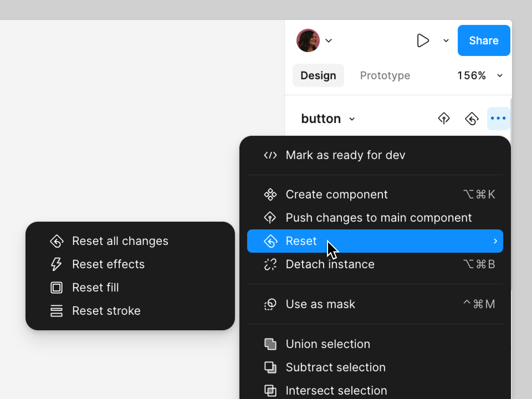Choose Mark as ready for dev
Viewport: 532px width, 399px height.
(x=345, y=155)
